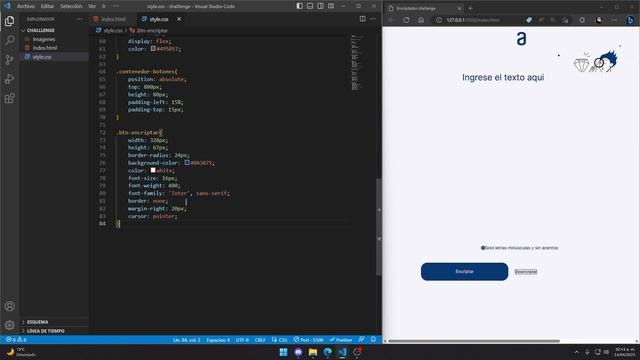640x360 pixels.
Task: Click the Prettier status bar item
Action: click(341, 340)
